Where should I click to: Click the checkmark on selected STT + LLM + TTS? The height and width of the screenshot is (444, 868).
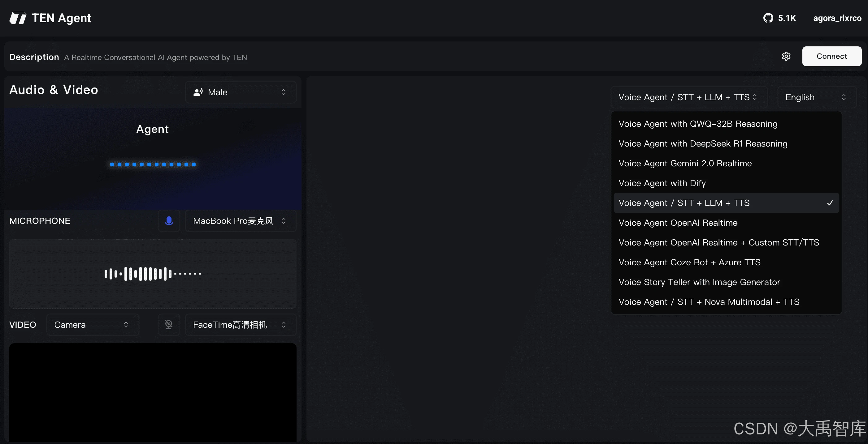pyautogui.click(x=830, y=203)
